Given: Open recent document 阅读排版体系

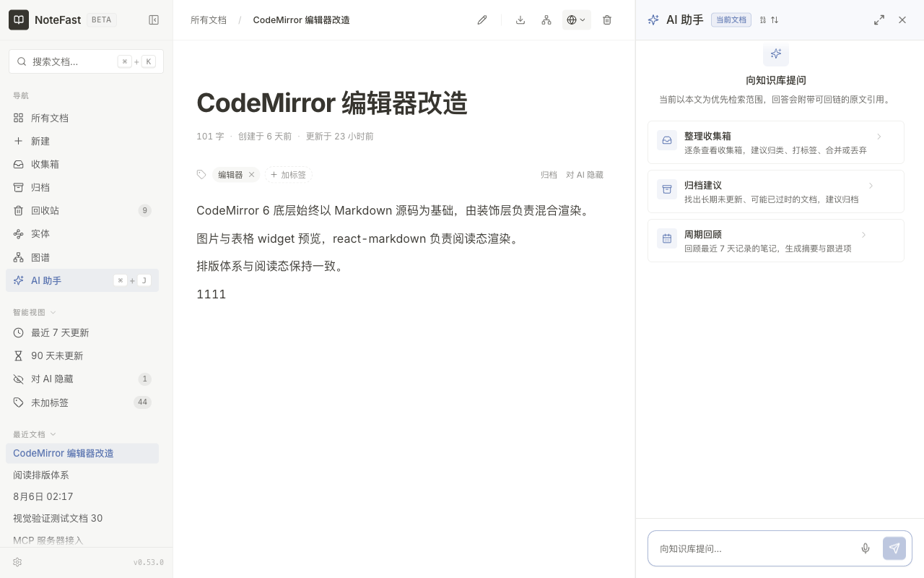Looking at the screenshot, I should [82, 475].
